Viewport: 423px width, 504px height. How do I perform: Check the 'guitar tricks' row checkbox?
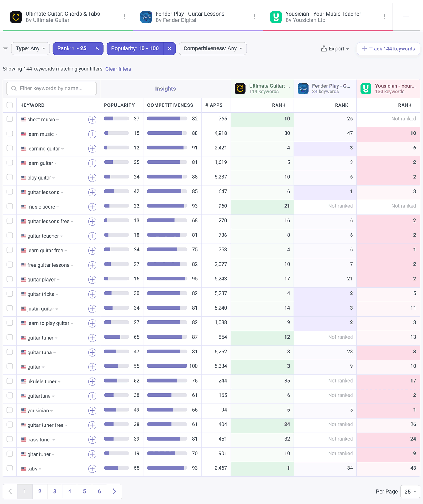[x=10, y=293]
